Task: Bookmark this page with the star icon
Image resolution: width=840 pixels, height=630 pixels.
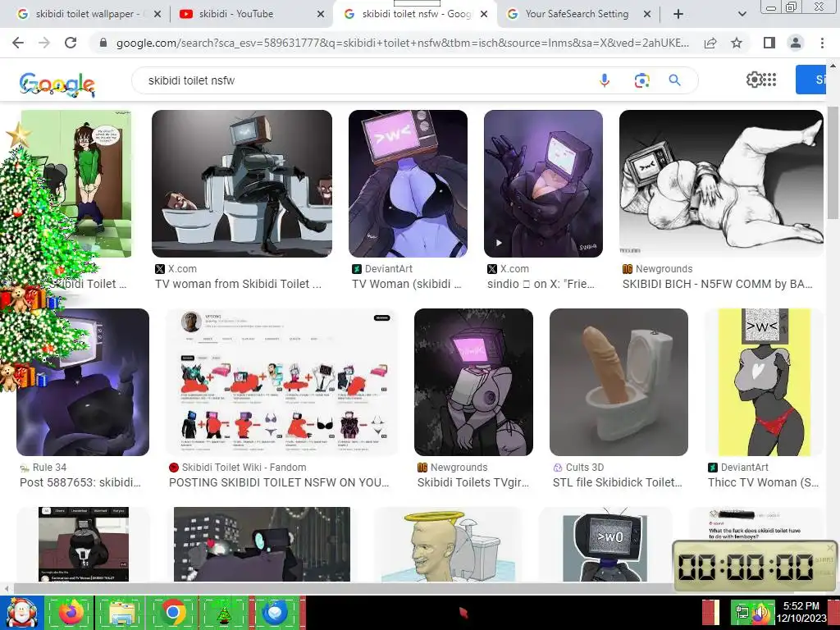Action: point(737,43)
